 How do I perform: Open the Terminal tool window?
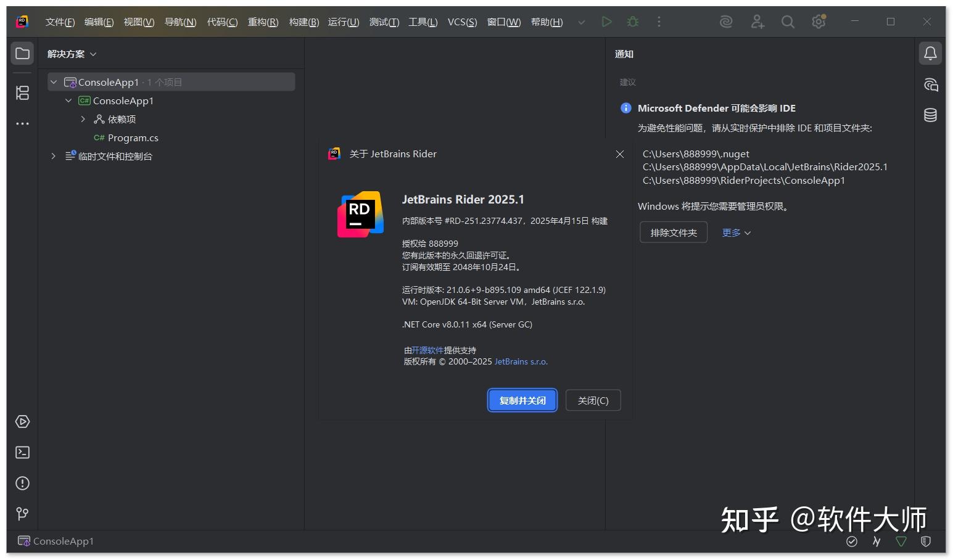(22, 452)
